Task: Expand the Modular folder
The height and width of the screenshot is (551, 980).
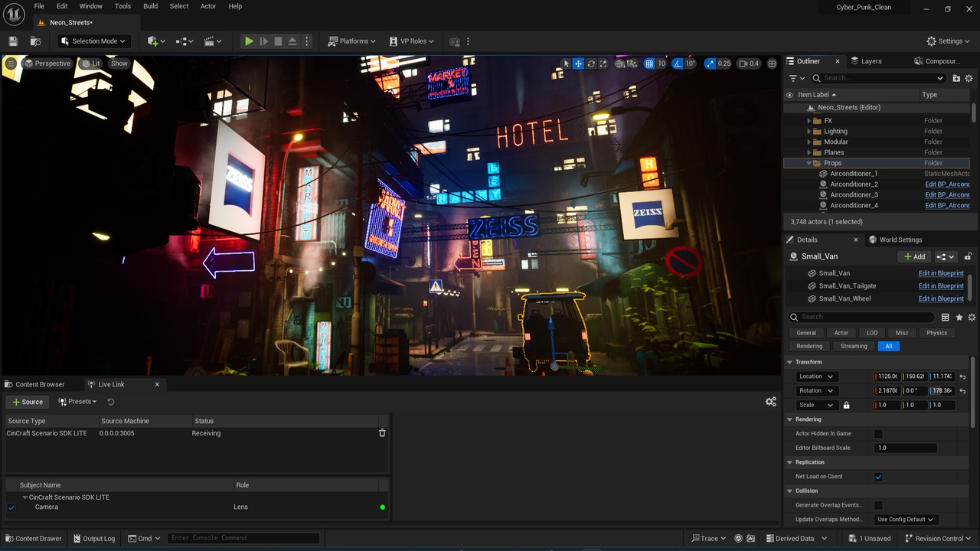Action: pyautogui.click(x=808, y=142)
